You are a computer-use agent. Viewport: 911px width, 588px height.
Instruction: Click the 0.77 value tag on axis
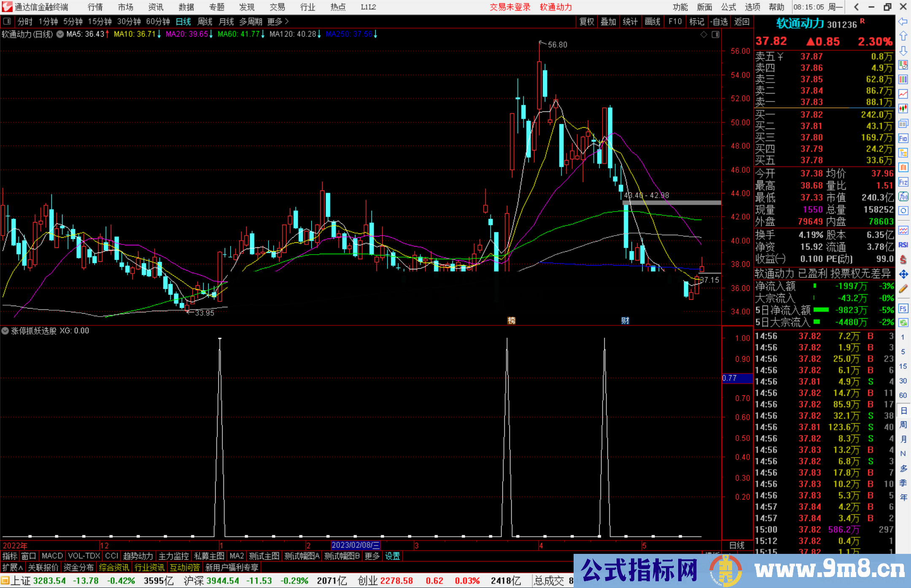[737, 378]
